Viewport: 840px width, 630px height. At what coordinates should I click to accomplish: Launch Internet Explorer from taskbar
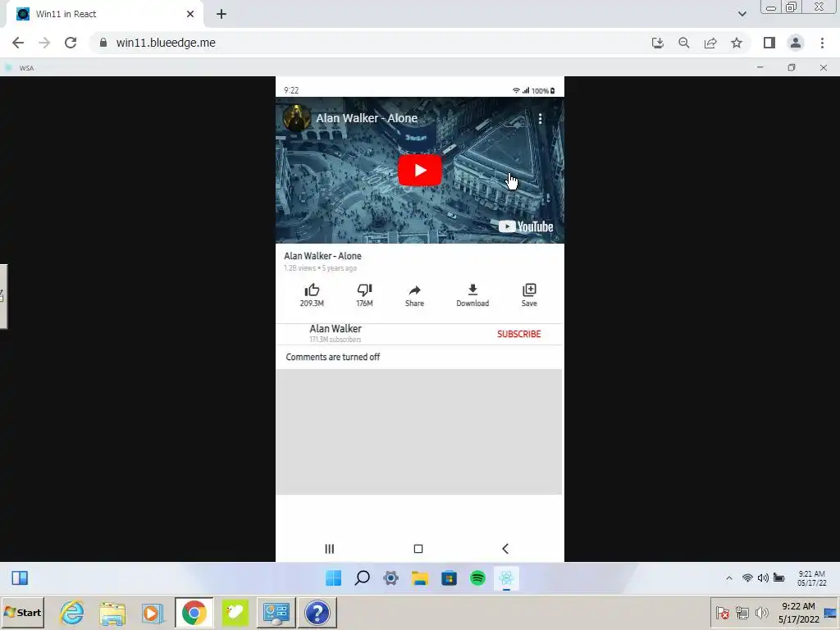[x=72, y=613]
